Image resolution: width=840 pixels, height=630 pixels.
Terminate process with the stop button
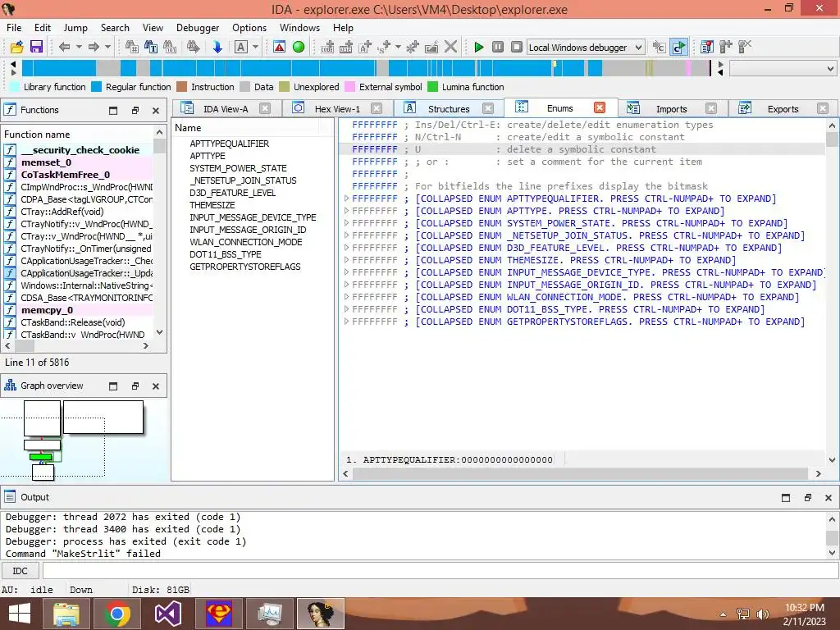[517, 47]
